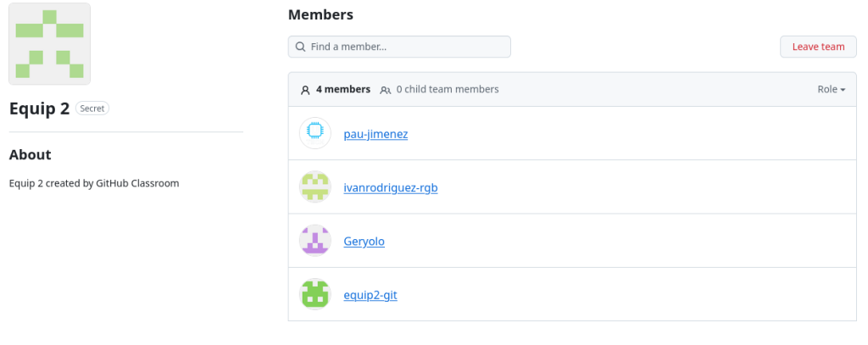Click the magnifier icon in member search
The width and height of the screenshot is (868, 345).
301,47
